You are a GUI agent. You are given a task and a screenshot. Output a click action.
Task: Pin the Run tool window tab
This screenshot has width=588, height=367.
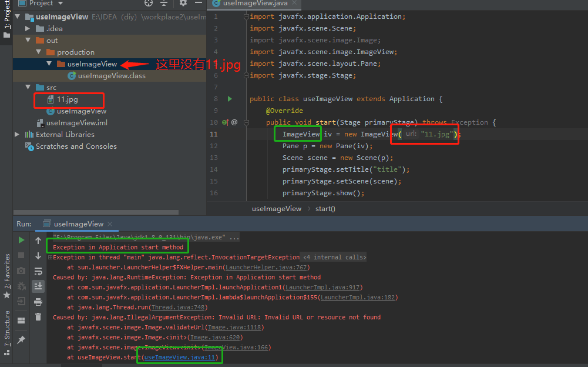click(22, 340)
